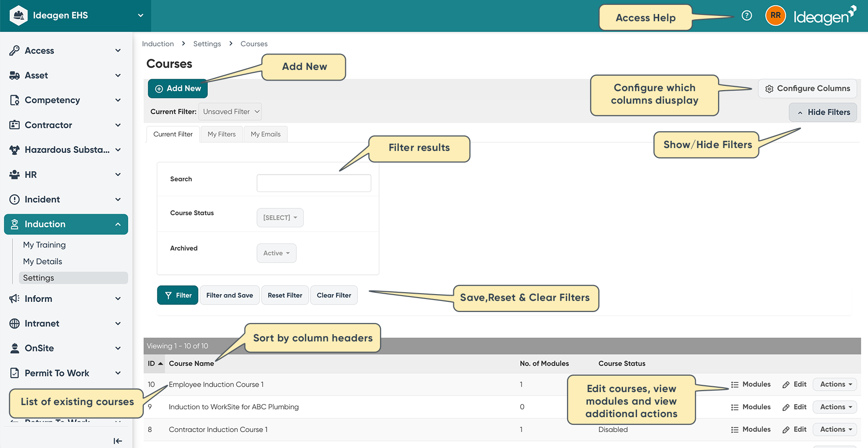
Task: Click inside the Search input field
Action: tap(313, 183)
